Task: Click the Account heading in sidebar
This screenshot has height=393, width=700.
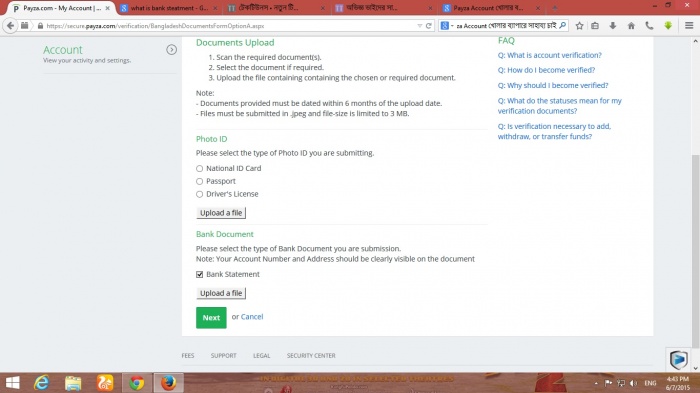Action: click(63, 50)
